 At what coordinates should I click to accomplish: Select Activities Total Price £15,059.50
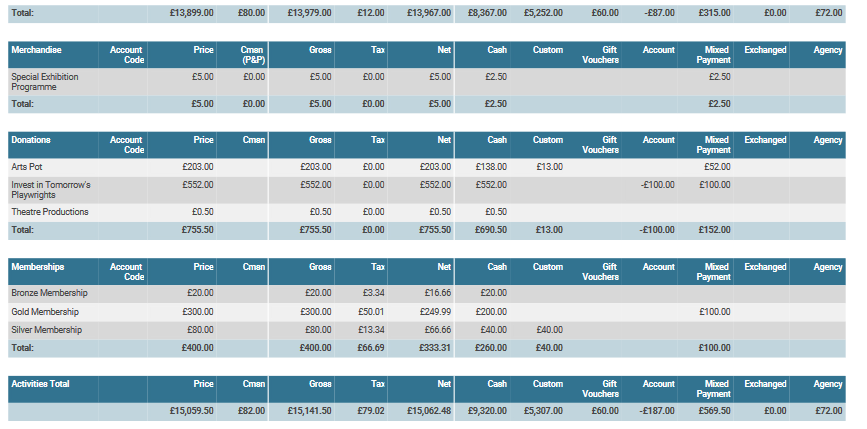[191, 411]
